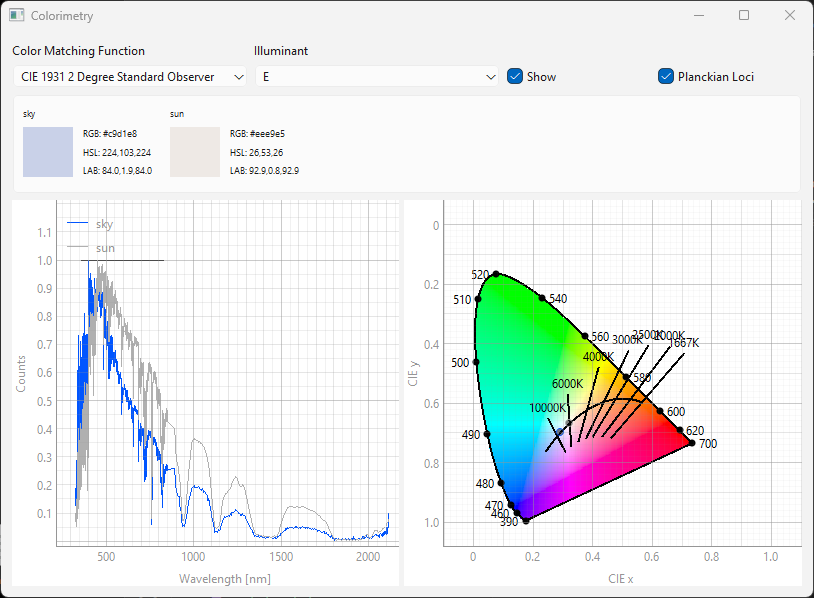Click the sun RGB hex value
814x598 pixels.
coord(257,133)
